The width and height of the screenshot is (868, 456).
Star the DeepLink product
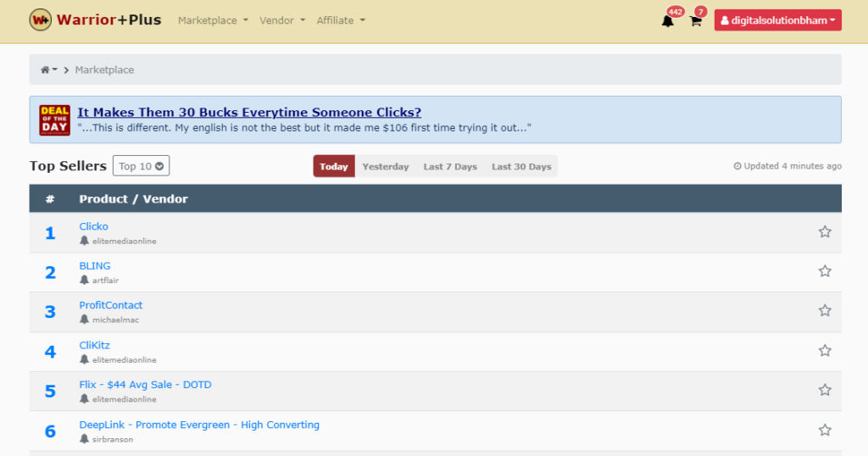click(825, 430)
